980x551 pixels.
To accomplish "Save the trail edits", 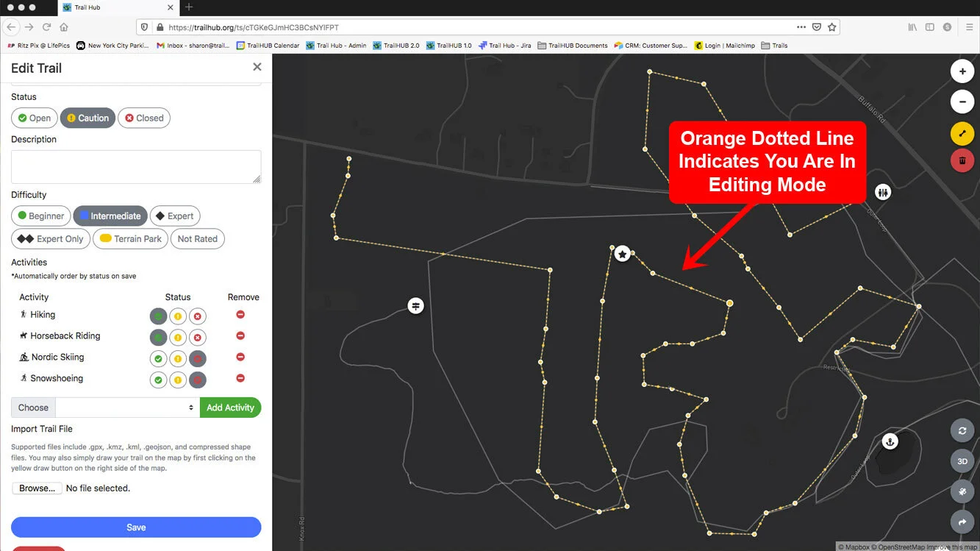I will click(x=136, y=527).
